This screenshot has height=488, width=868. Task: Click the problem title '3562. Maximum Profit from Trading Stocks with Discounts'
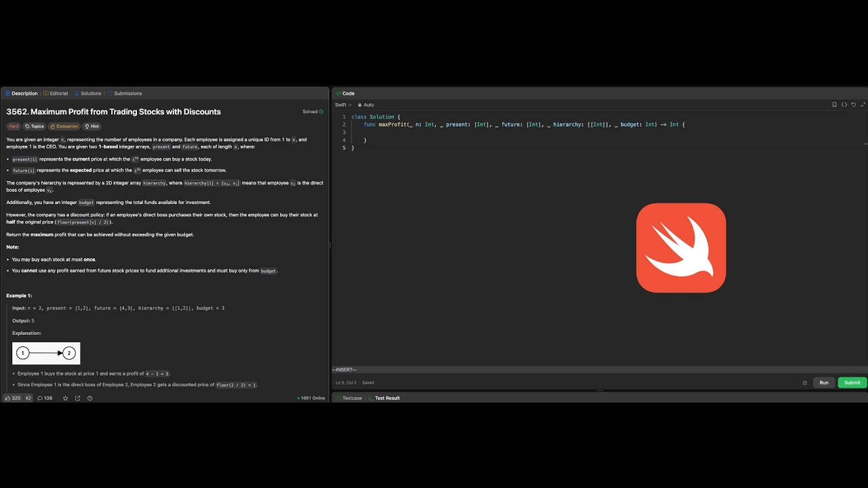(x=114, y=112)
